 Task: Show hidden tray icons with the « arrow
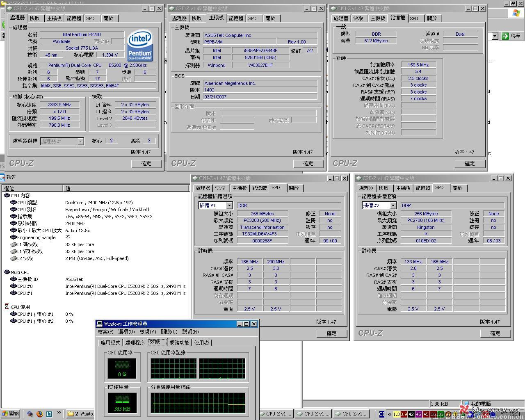(389, 414)
